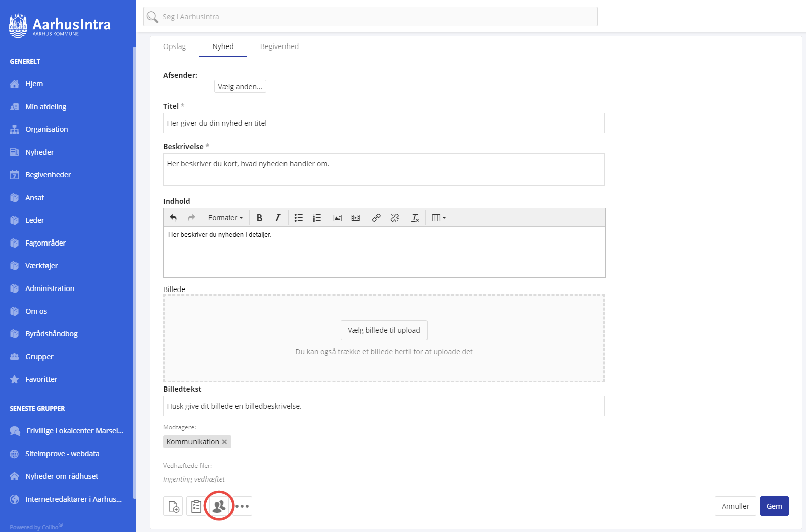This screenshot has width=806, height=532.
Task: Click the insert image icon in editor
Action: [337, 218]
